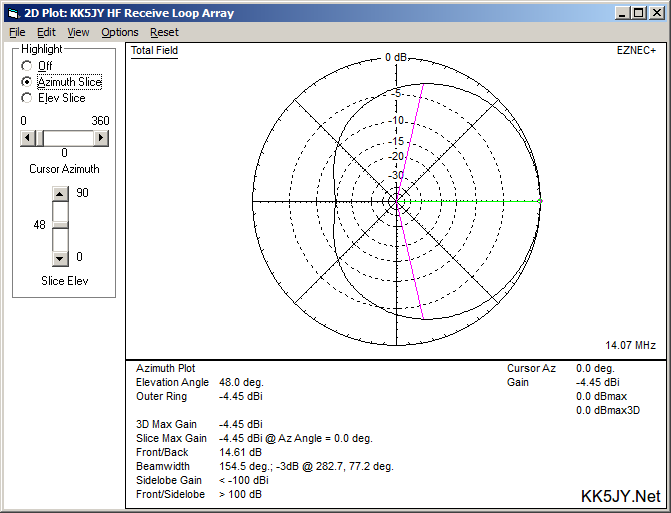Screen dimensions: 671x513
Task: Click the Cursor Azimuth left arrow
Action: click(x=27, y=138)
